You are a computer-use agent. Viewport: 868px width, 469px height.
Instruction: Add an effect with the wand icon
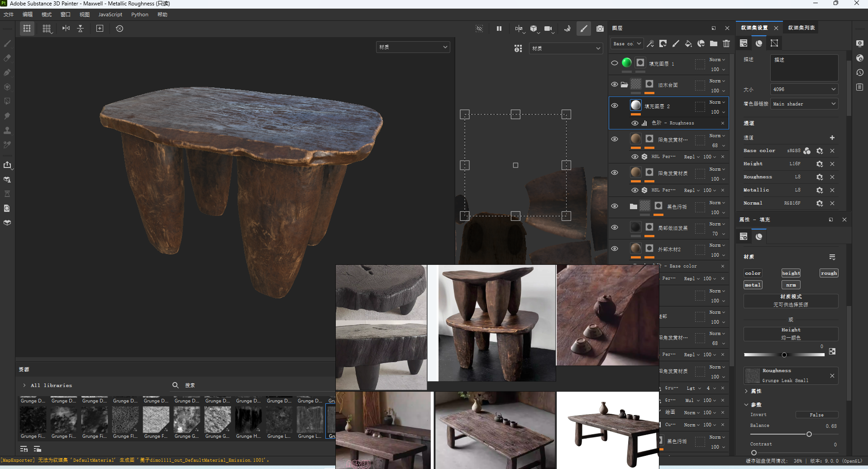(x=650, y=43)
